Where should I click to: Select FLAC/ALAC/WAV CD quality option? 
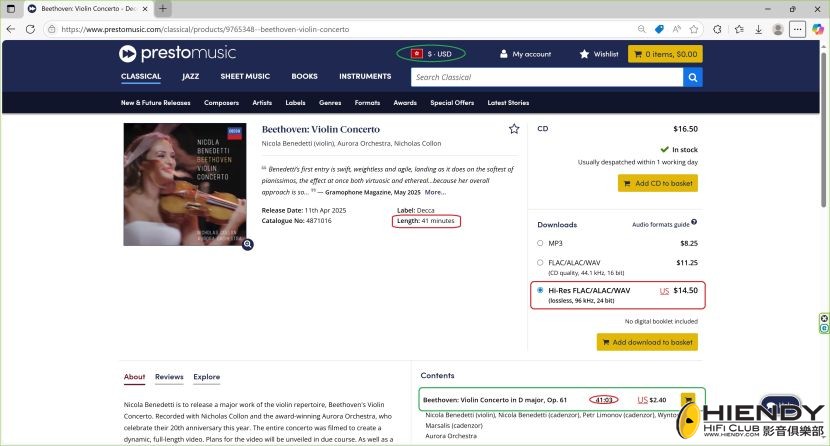(x=540, y=262)
